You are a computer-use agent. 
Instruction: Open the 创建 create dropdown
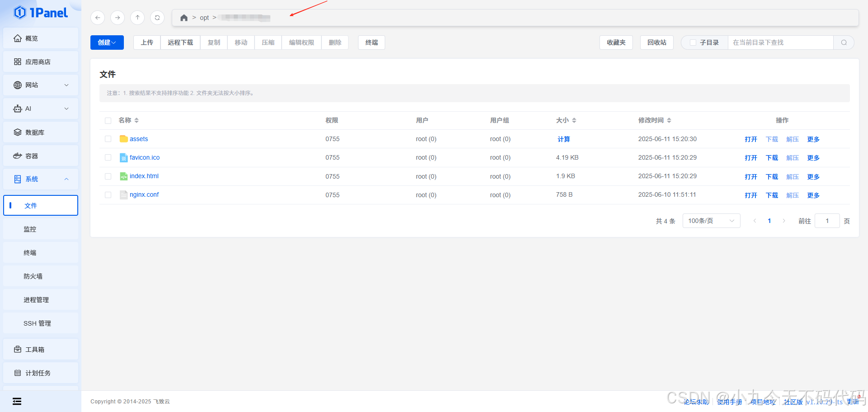point(107,42)
